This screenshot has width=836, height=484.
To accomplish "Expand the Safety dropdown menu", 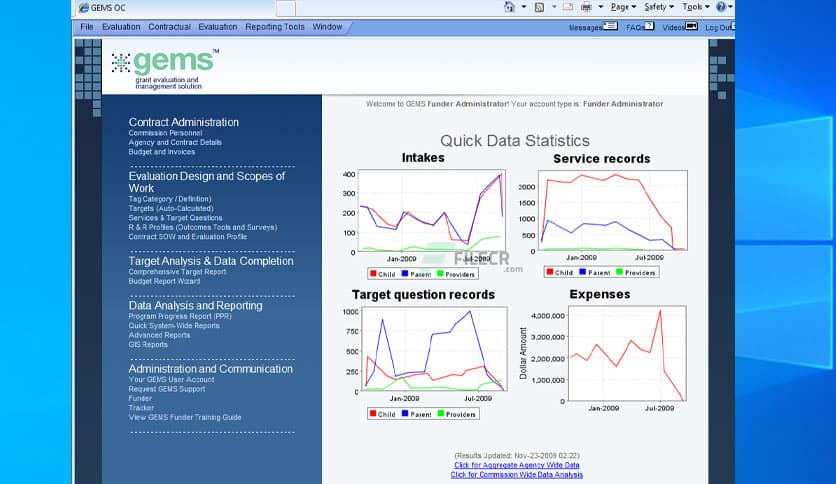I will (x=657, y=7).
